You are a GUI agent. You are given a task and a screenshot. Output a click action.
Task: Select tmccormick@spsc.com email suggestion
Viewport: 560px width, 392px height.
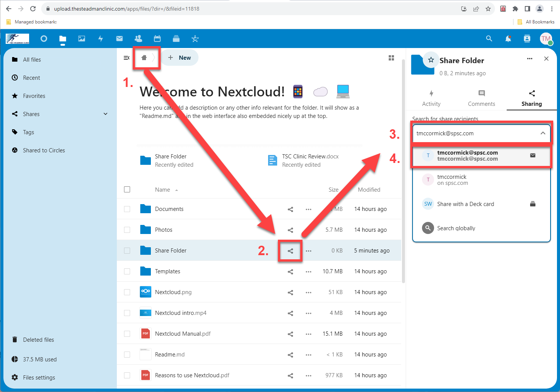coord(481,155)
